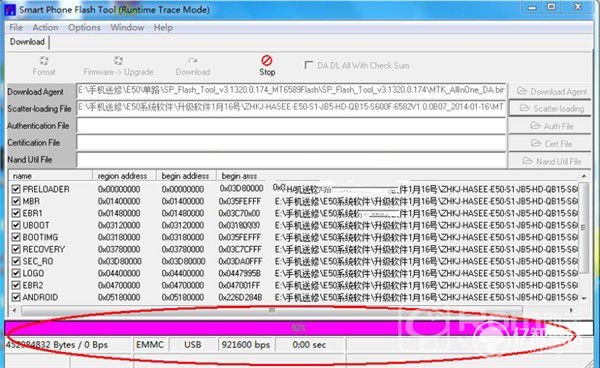Uncheck the BOOTIMG partition checkbox
The image size is (600, 368).
tap(16, 237)
